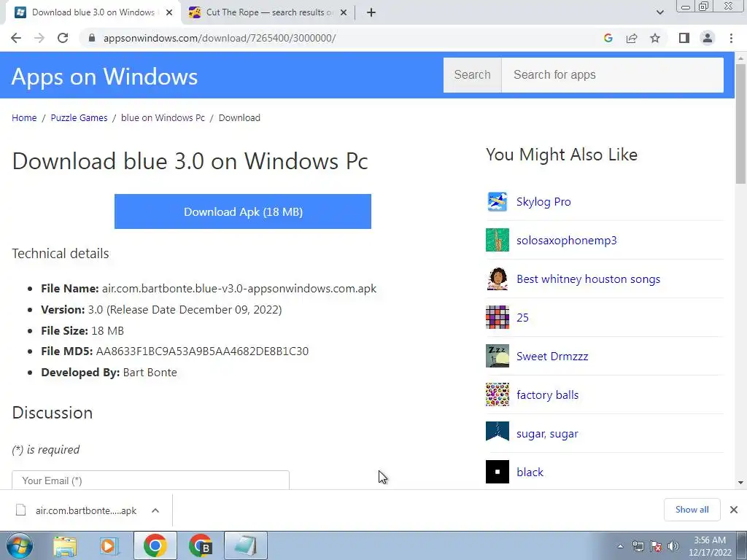The image size is (747, 560).
Task: Click the 25 game grid icon
Action: 498,317
